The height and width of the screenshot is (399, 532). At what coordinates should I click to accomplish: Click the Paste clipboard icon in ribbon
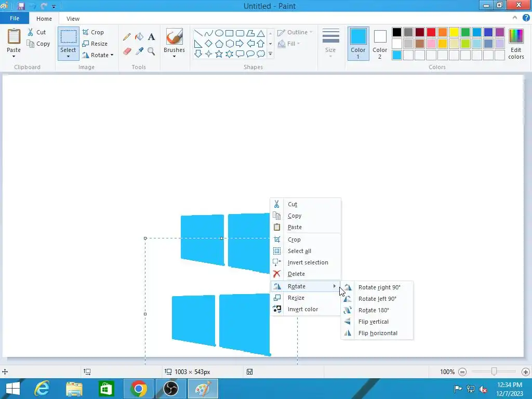(14, 36)
